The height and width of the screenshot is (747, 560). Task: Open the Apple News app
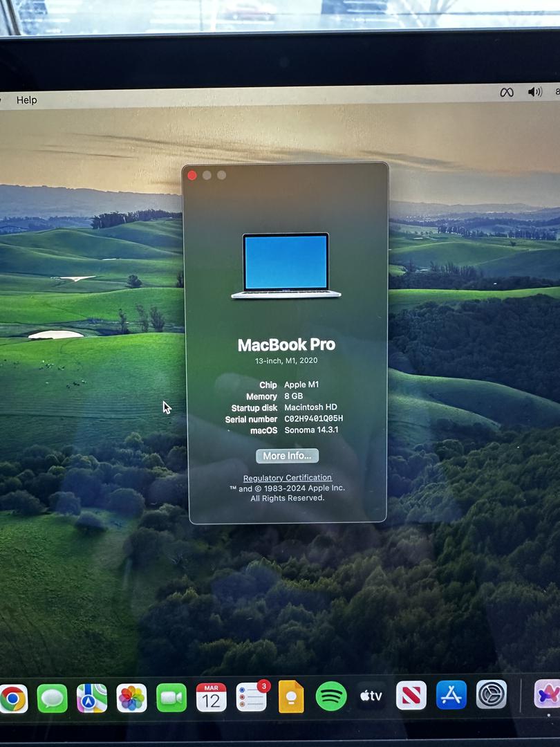411,695
